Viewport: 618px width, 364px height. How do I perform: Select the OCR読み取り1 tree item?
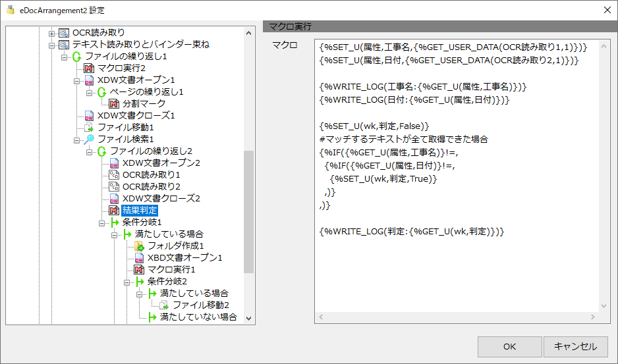tap(152, 175)
